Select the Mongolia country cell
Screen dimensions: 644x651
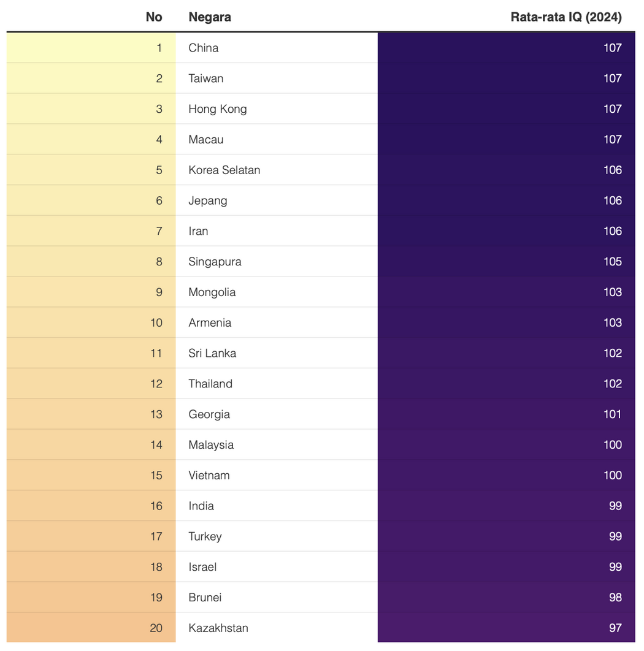277,292
